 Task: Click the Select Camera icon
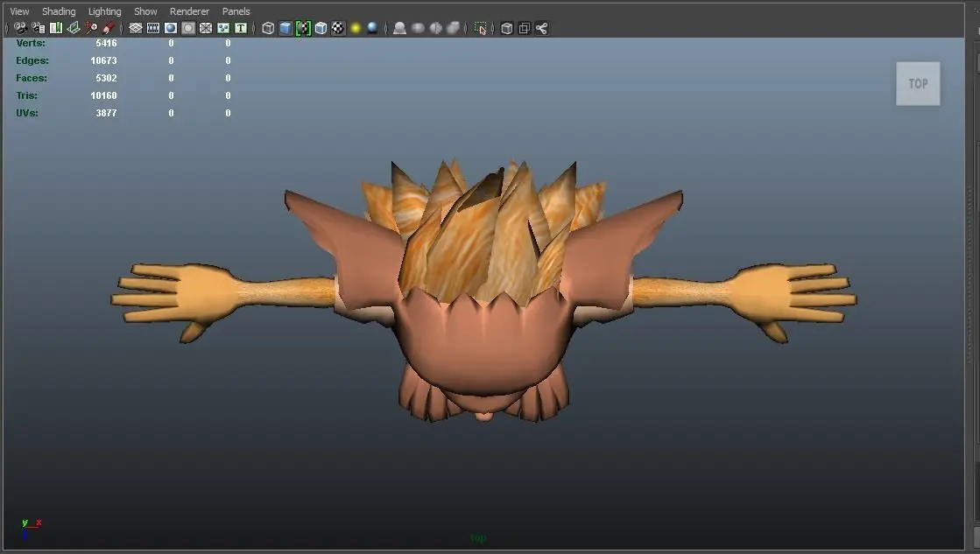tap(21, 28)
